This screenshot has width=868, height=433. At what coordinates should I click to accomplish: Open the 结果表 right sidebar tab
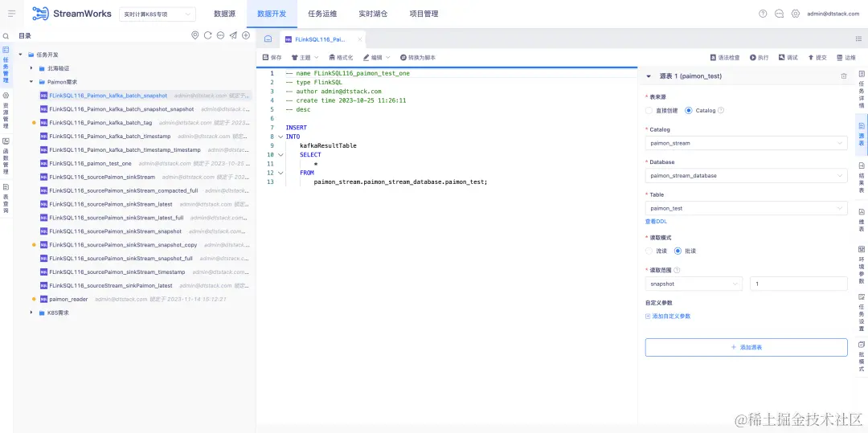pyautogui.click(x=862, y=178)
